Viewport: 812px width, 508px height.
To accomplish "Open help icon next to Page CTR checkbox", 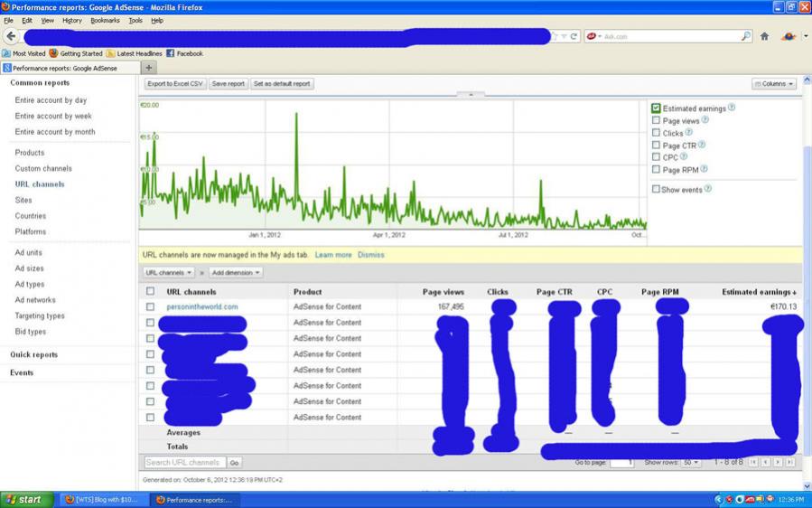I will [702, 145].
